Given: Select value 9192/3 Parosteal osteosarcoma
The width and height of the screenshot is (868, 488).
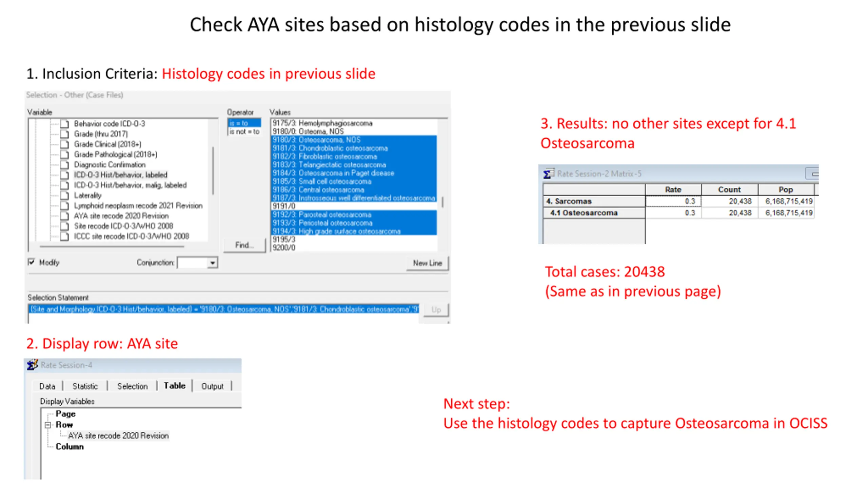Looking at the screenshot, I should tap(354, 215).
